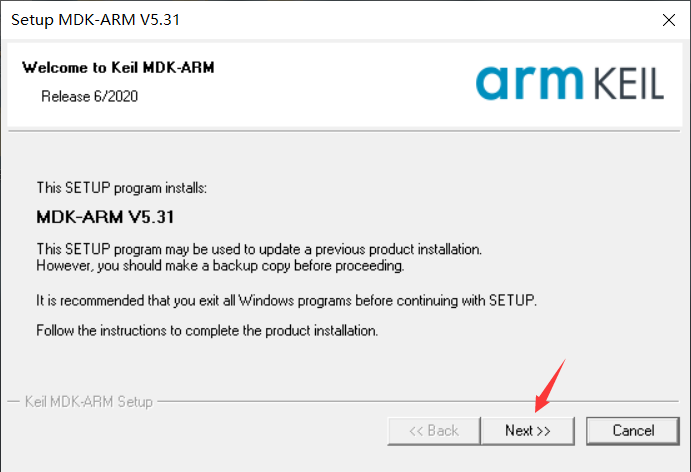Close the Setup MDK-ARM window
691x472 pixels.
(666, 20)
